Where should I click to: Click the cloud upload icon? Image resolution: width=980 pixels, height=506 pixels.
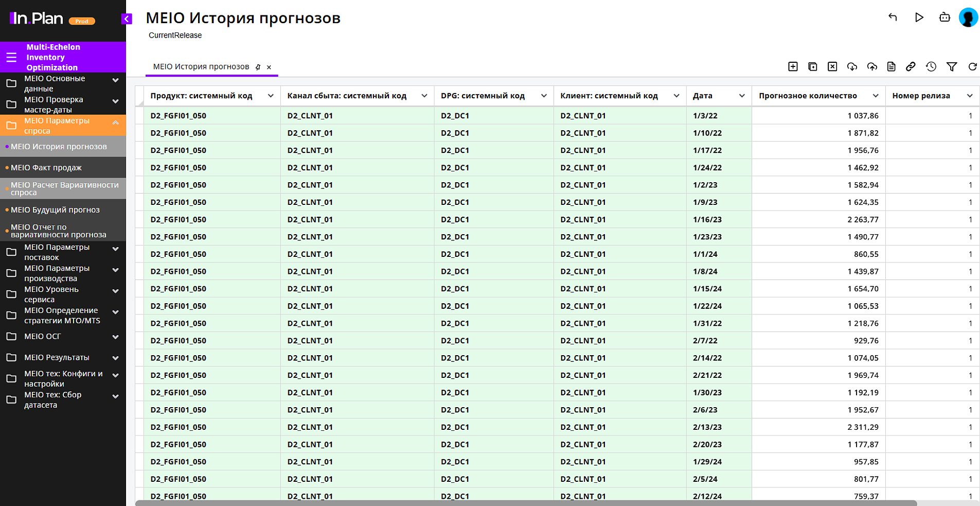click(872, 66)
